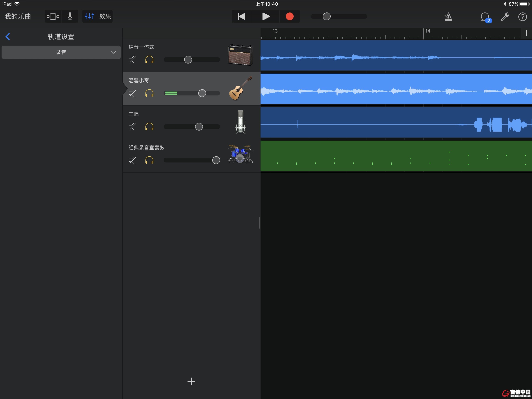The height and width of the screenshot is (399, 532).
Task: Start playback with the play button
Action: (266, 16)
